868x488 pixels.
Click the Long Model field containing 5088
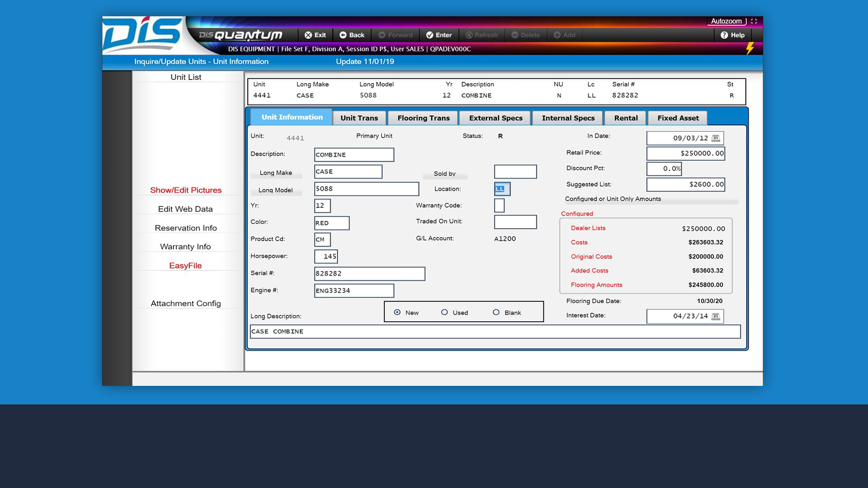tap(367, 189)
